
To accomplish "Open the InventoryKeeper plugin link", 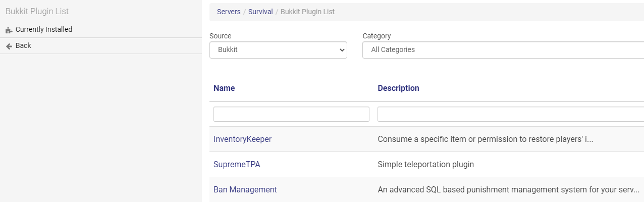I will click(x=242, y=139).
